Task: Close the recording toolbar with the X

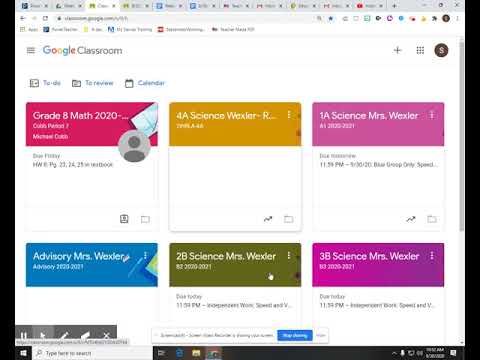Action: coord(106,335)
